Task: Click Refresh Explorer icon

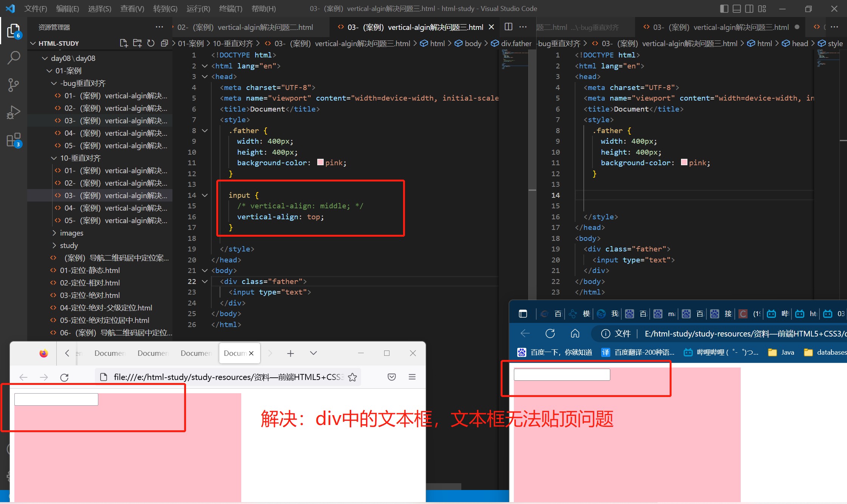Action: pos(151,43)
